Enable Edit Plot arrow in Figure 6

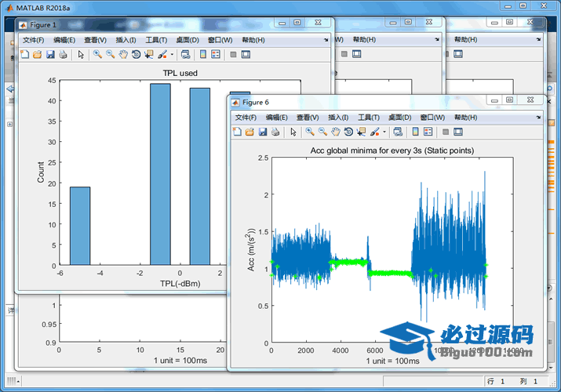pos(293,132)
